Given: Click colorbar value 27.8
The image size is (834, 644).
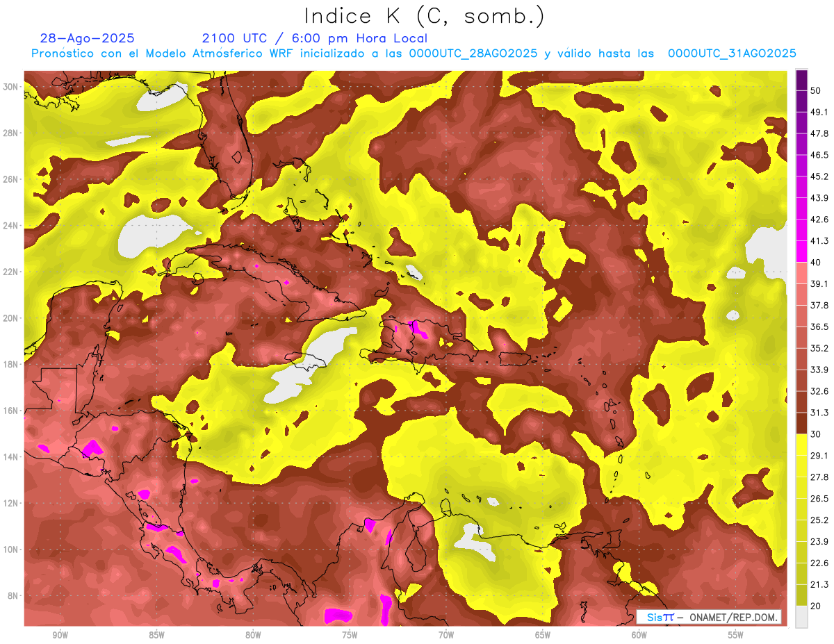Looking at the screenshot, I should 819,477.
